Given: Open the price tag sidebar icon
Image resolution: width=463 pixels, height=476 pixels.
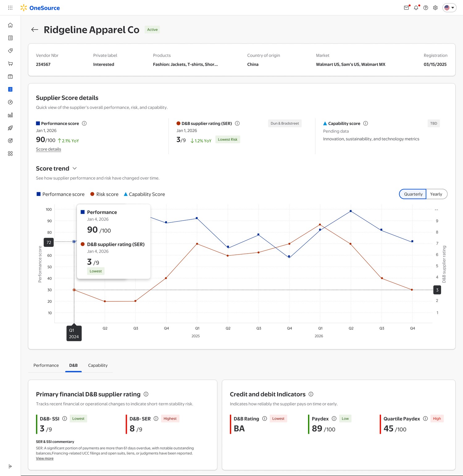Looking at the screenshot, I should point(10,51).
